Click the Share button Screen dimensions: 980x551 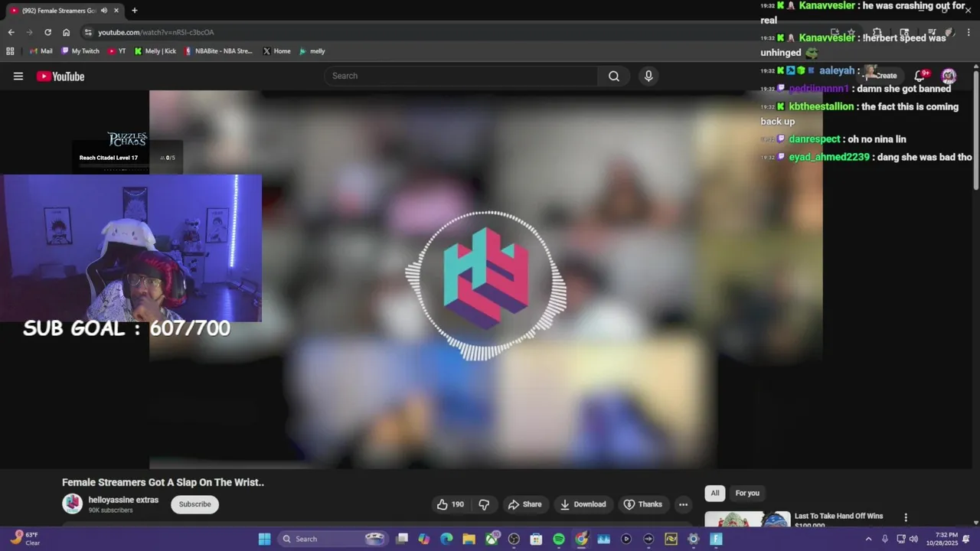coord(524,504)
